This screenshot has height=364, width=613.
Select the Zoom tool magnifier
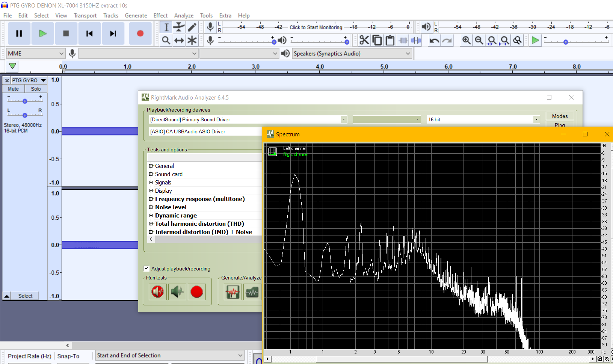coord(166,40)
